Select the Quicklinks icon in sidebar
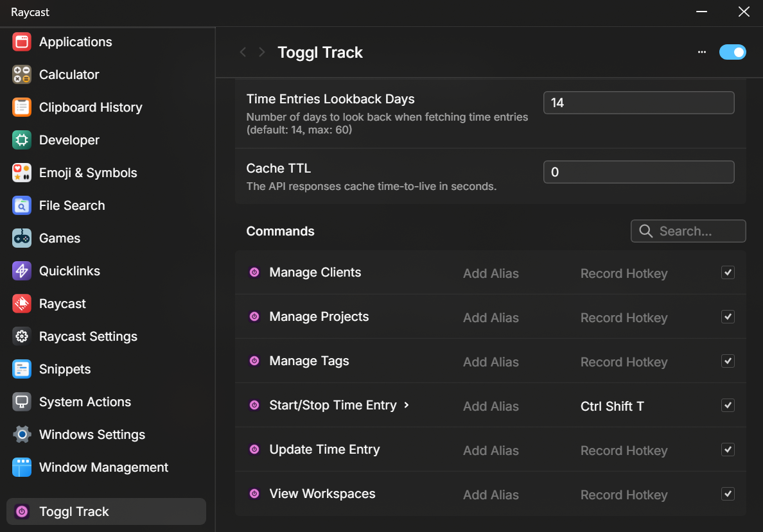The height and width of the screenshot is (532, 763). pos(22,271)
